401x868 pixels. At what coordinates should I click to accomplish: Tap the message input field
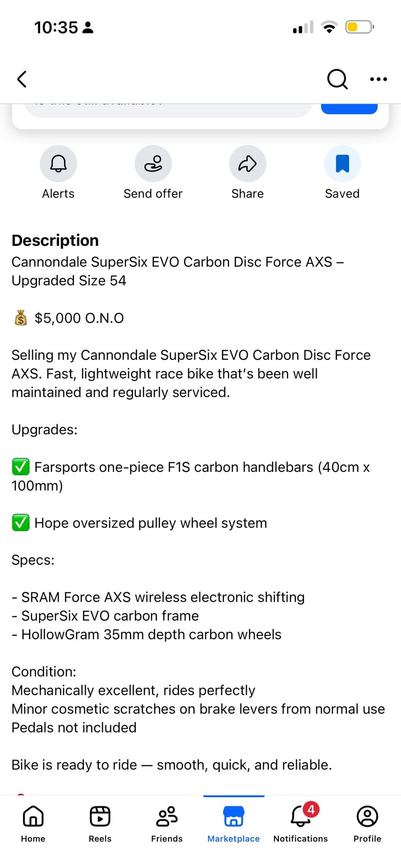pos(167,110)
